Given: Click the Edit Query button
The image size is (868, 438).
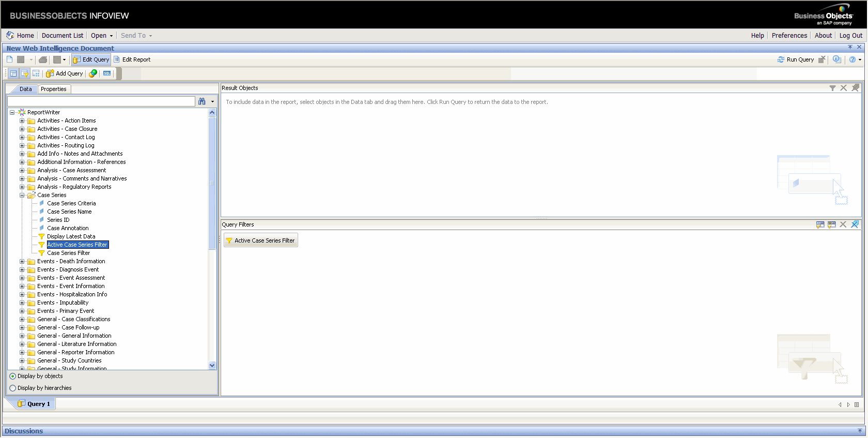Looking at the screenshot, I should pos(91,59).
